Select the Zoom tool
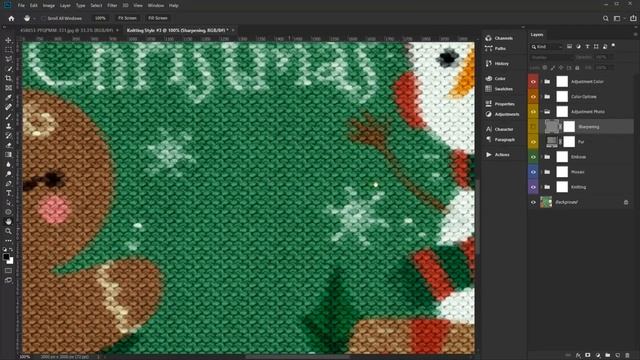The image size is (640, 360). click(x=8, y=231)
